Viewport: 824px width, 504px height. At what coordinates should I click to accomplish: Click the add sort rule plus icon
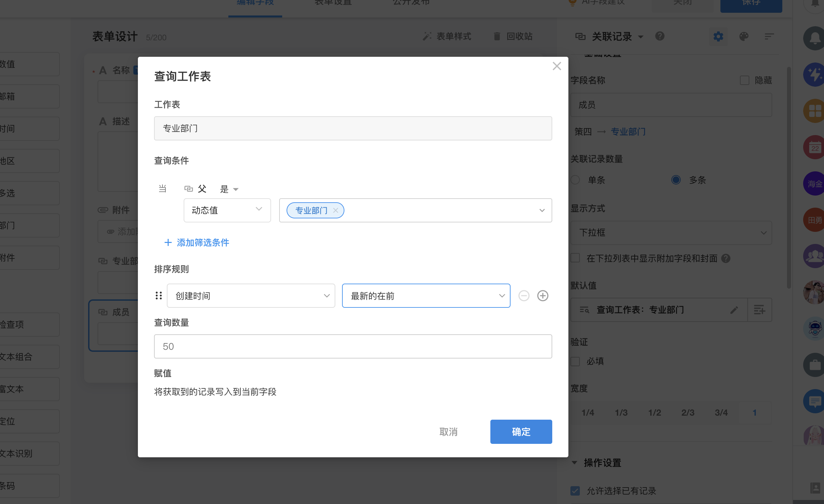tap(542, 296)
